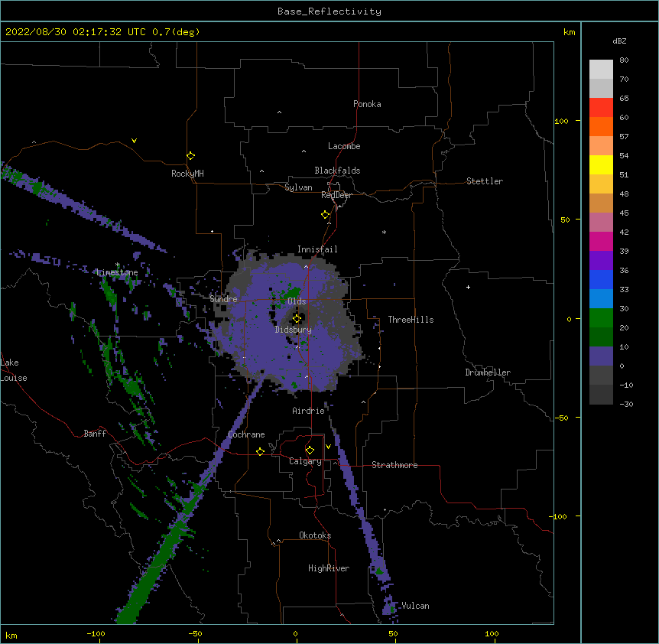Click the yellow v marker east of Calgary
659x644 pixels.
coord(328,447)
